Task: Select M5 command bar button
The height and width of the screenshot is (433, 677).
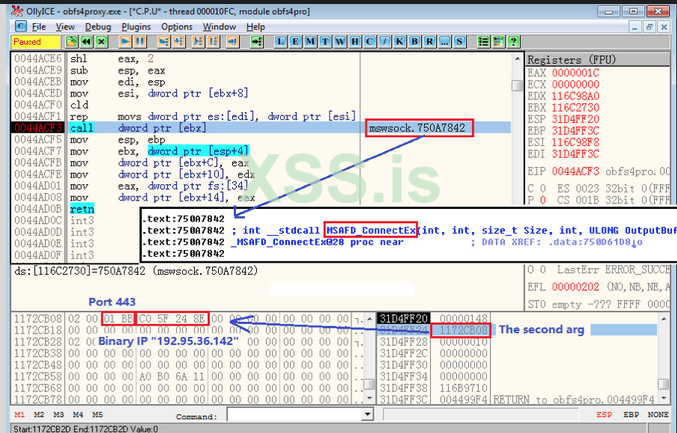Action: (x=97, y=414)
